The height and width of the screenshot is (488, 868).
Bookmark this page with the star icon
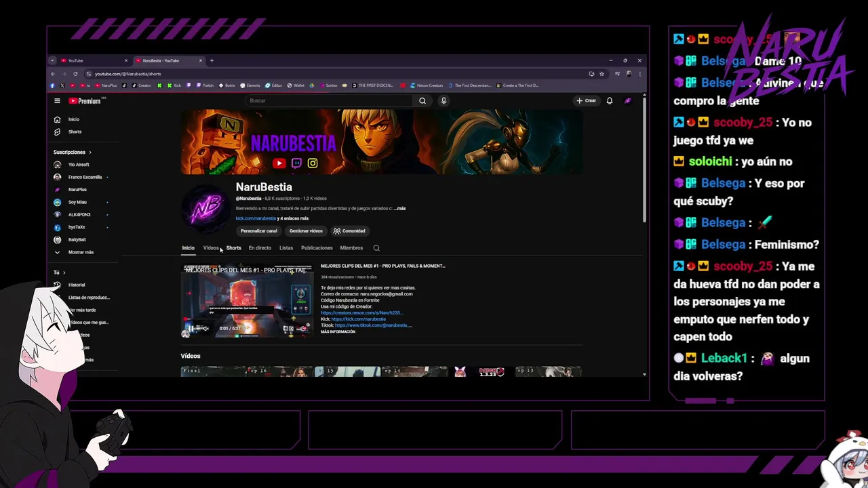pos(601,74)
